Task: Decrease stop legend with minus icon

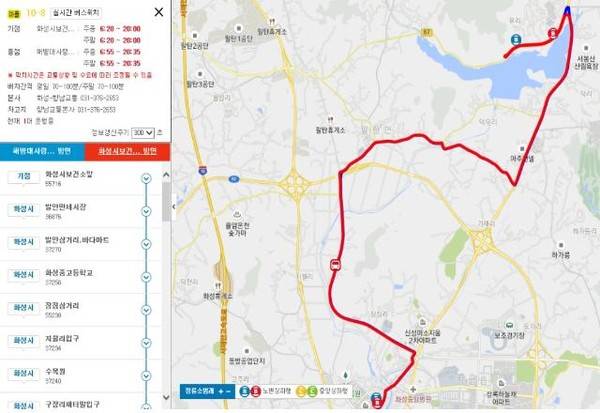Action: (228, 391)
